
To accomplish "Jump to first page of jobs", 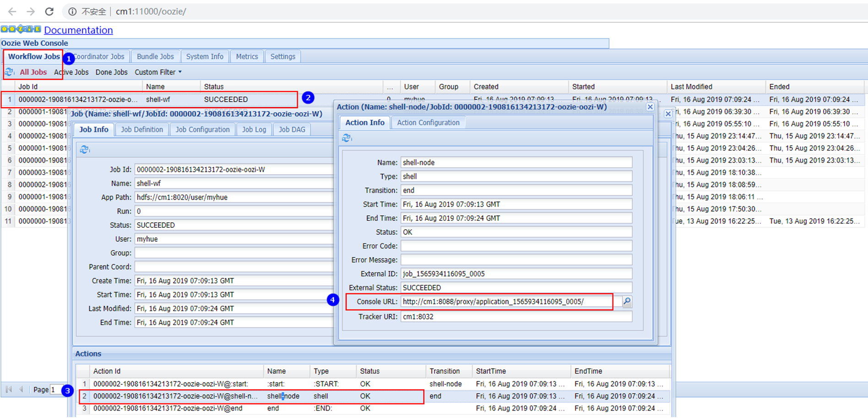I will pyautogui.click(x=9, y=390).
